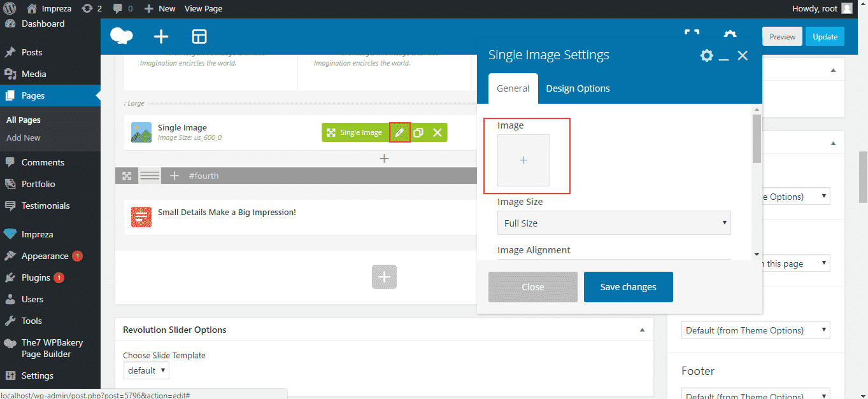Viewport: 868px width, 399px height.
Task: Open the Templates layout icon
Action: [x=199, y=37]
